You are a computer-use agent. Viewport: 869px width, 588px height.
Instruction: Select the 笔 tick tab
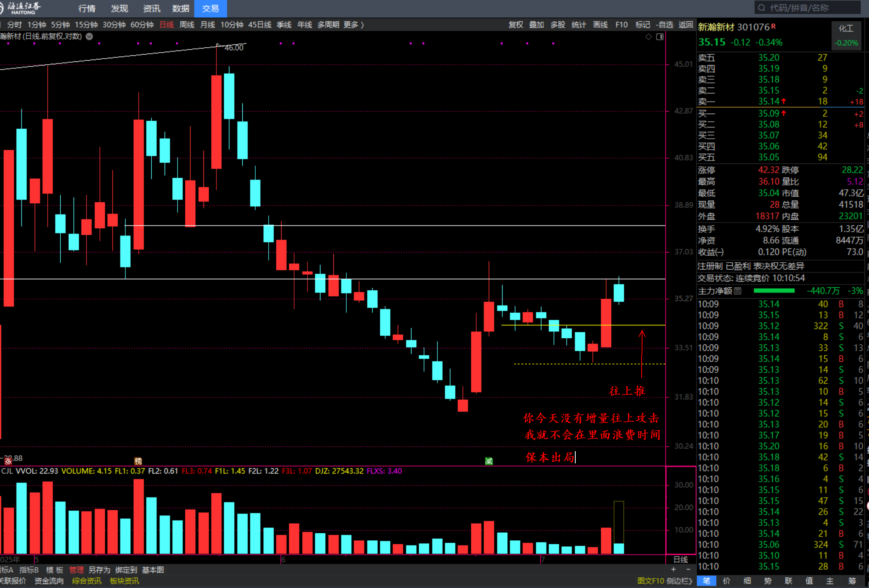coord(706,581)
